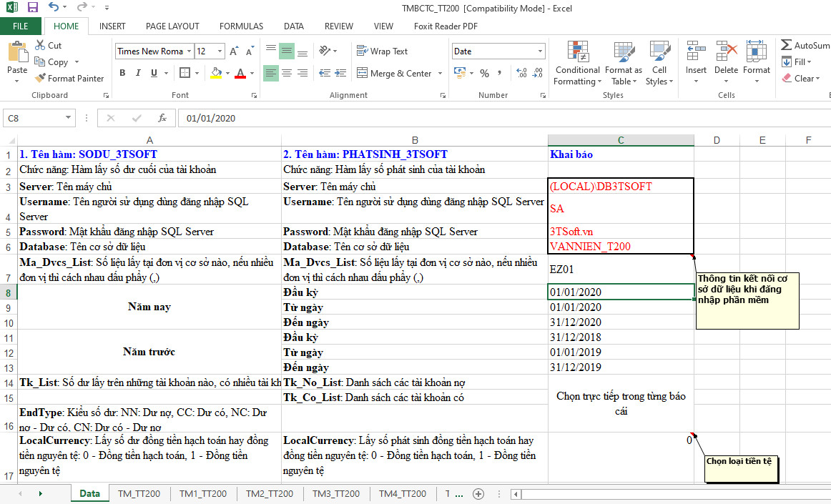This screenshot has width=831, height=504.
Task: Open the REVIEW ribbon tab
Action: (339, 26)
